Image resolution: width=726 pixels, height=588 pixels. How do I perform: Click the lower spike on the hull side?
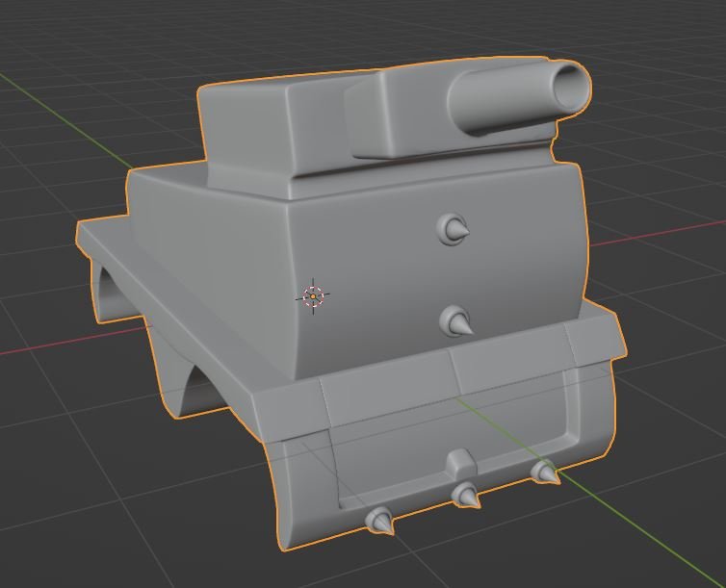(x=456, y=321)
